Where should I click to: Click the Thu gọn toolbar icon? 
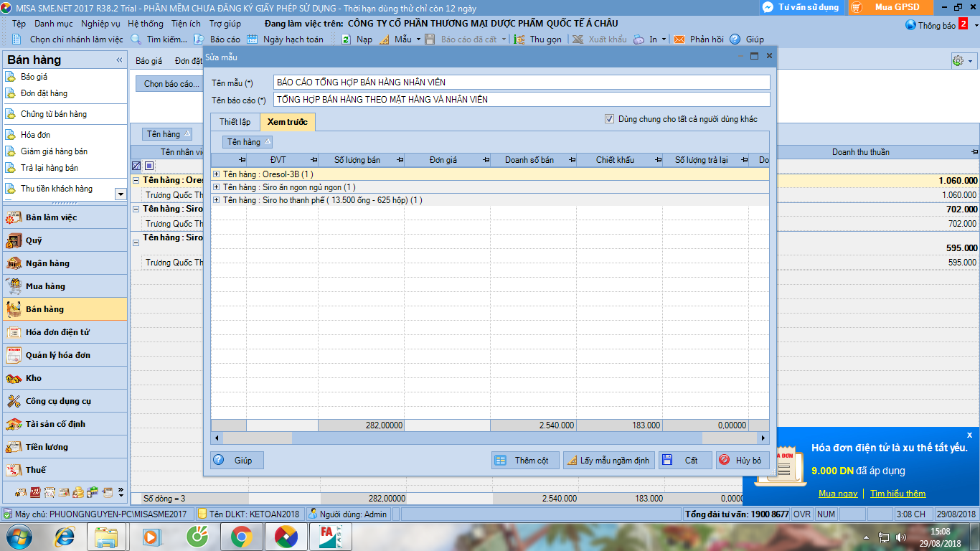coord(519,39)
